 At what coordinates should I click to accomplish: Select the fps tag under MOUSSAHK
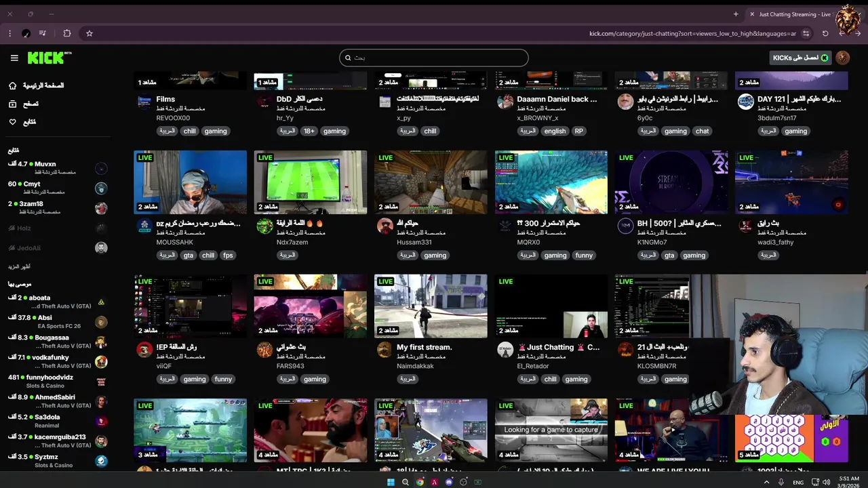tap(228, 256)
